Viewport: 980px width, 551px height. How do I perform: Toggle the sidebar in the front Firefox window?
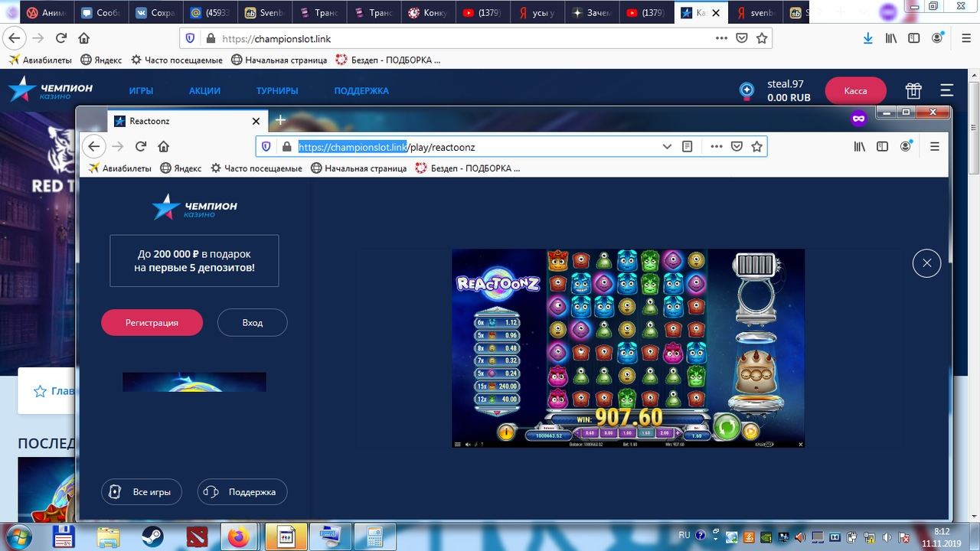pyautogui.click(x=883, y=146)
